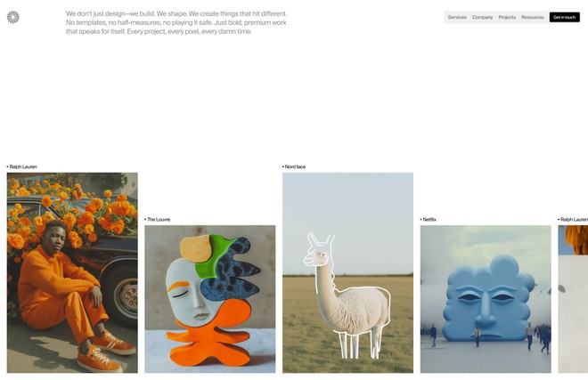Open the first Ralph Lauren project label
588x380 pixels.
pyautogui.click(x=21, y=166)
